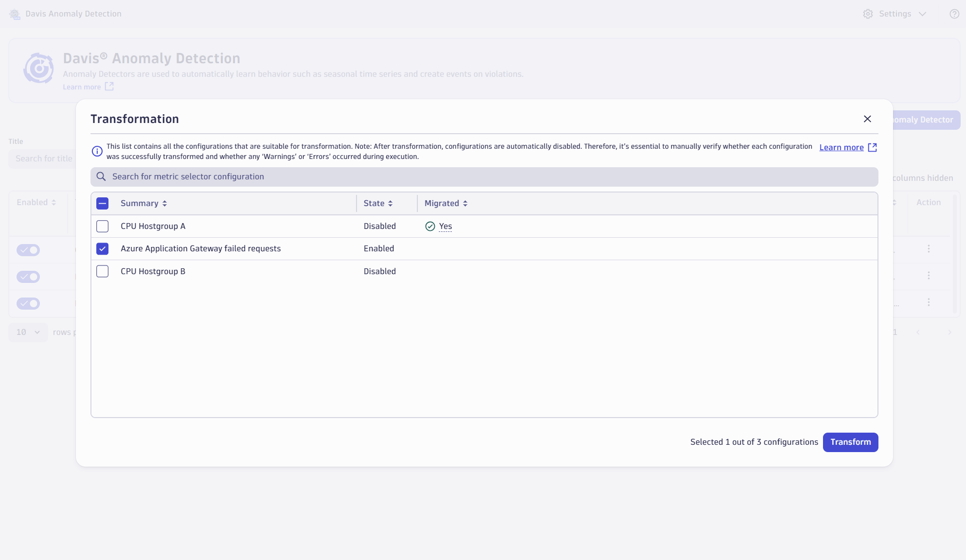This screenshot has width=966, height=560.
Task: Click the Anomaly Detector button behind dialog
Action: 926,120
